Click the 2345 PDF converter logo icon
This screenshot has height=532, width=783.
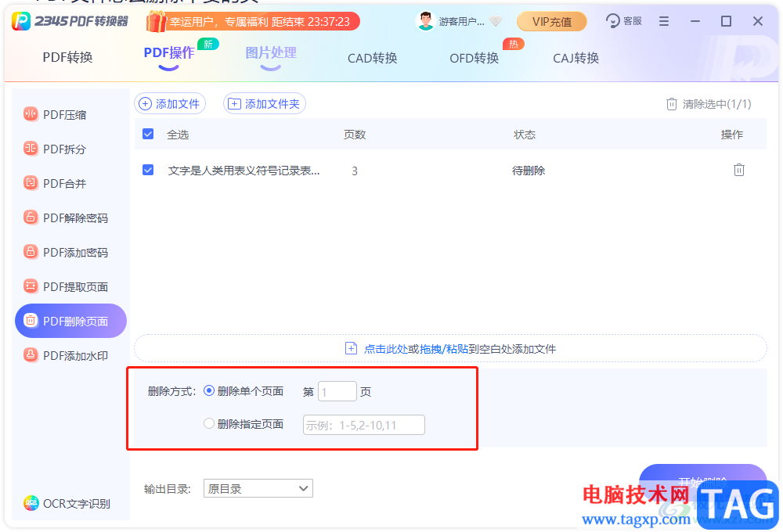coord(21,21)
